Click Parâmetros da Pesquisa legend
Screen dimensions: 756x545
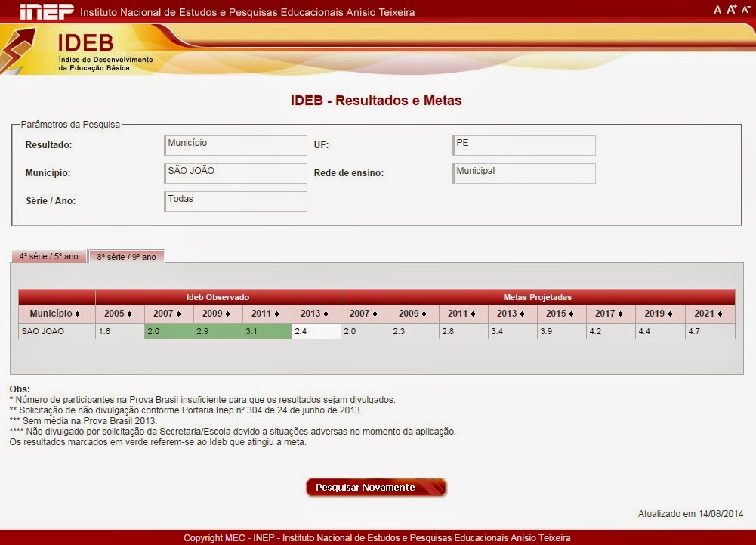[x=70, y=125]
